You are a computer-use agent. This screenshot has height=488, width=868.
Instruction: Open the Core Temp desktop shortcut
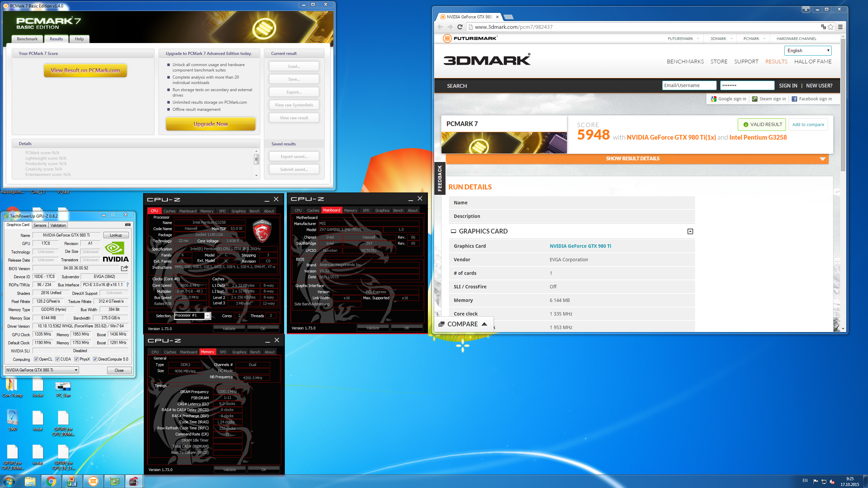click(12, 388)
